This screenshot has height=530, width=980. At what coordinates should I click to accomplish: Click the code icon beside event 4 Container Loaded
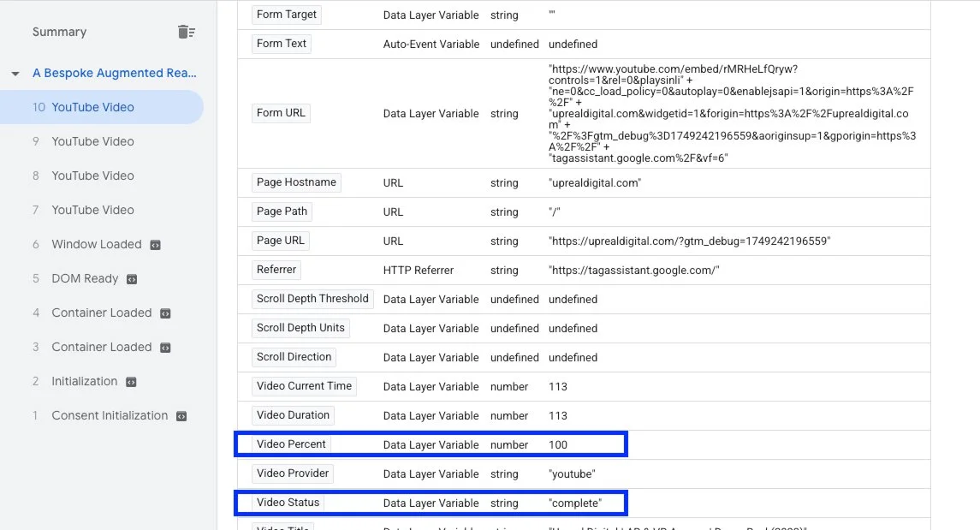pyautogui.click(x=166, y=313)
